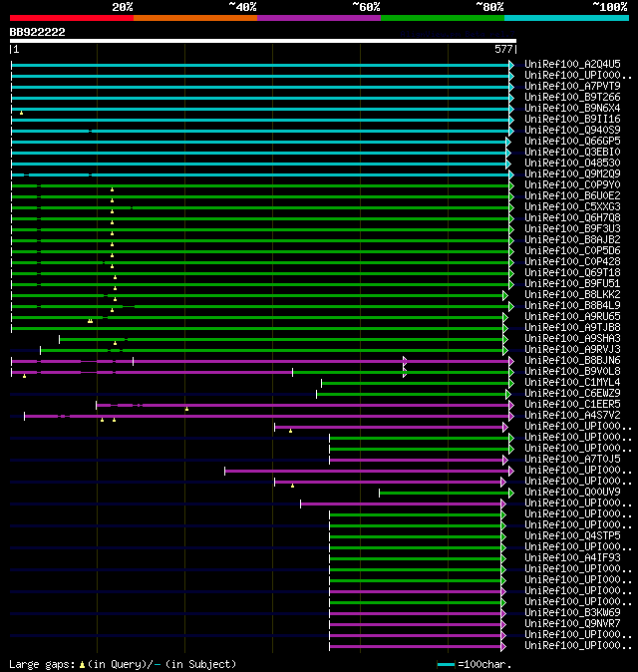Click the red 20% identity color segment
Screen dimensions: 638x672
[x=72, y=18]
